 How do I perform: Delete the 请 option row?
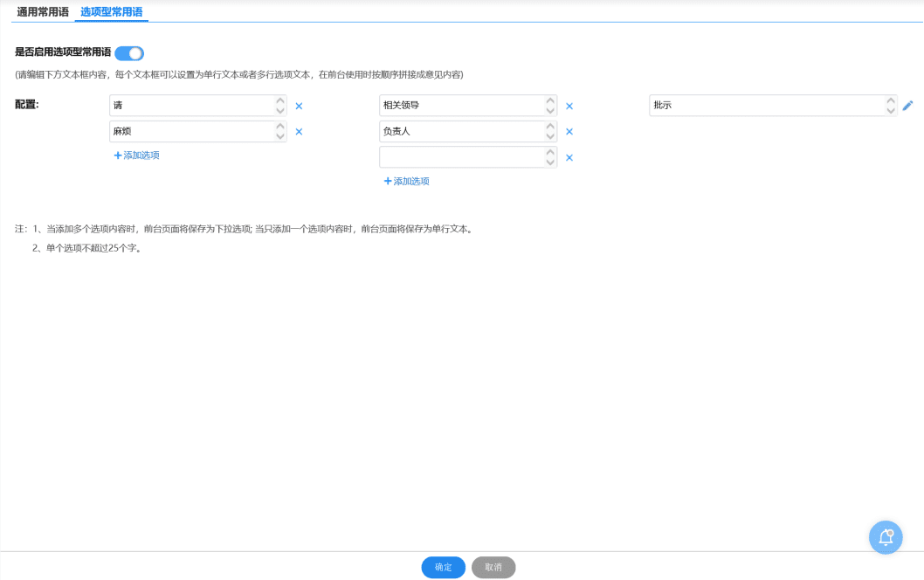[x=299, y=106]
